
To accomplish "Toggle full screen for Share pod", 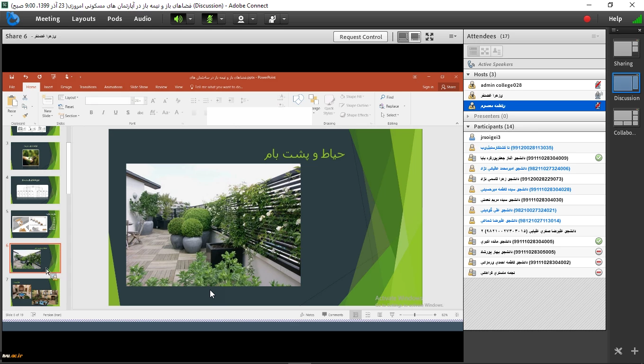I will tap(429, 36).
